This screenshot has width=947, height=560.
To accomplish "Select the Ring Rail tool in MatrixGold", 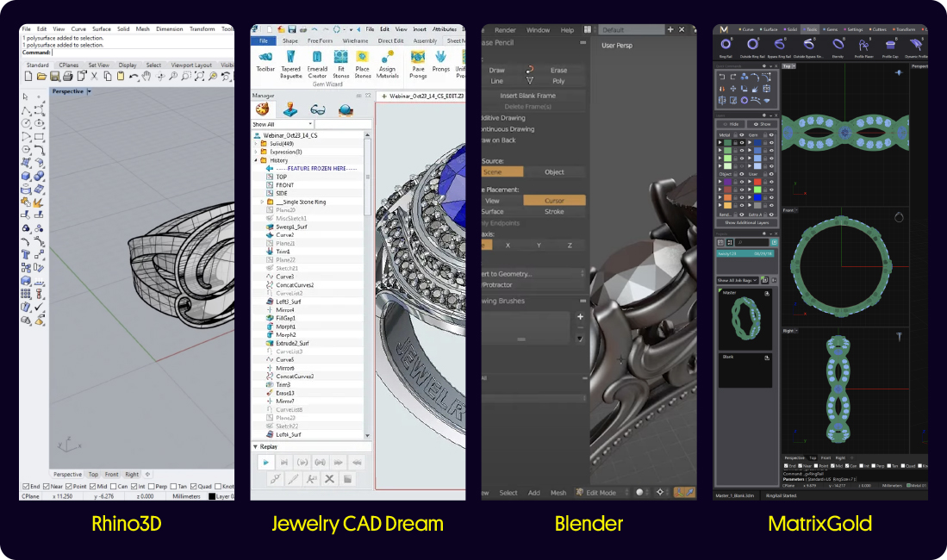I will pos(726,44).
